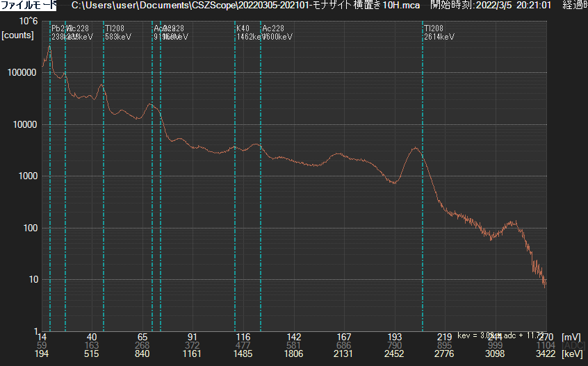Click the 1485 keV x-axis tick value

243,354
